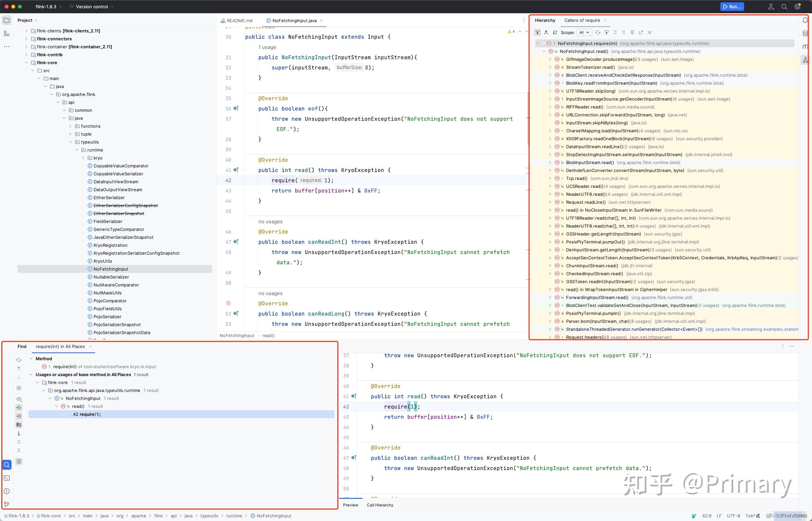
Task: Open Search Everywhere magnifier
Action: click(784, 6)
